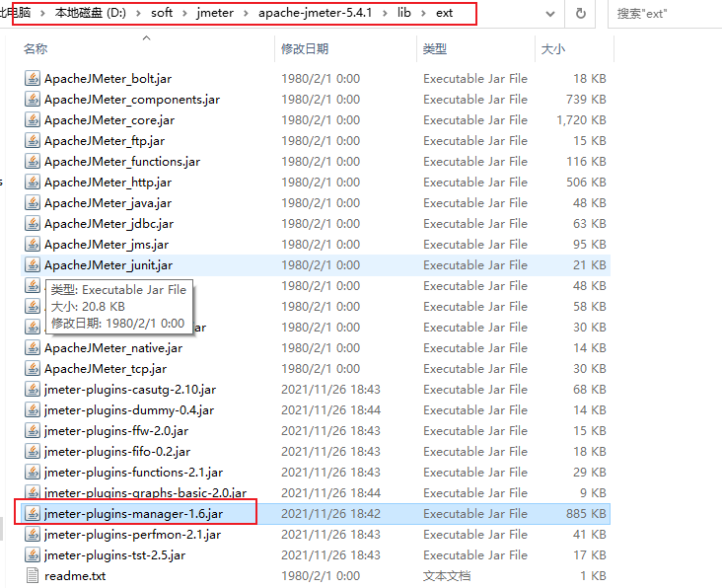Select file name ApacheJMeter_bolt.jar

pyautogui.click(x=108, y=79)
